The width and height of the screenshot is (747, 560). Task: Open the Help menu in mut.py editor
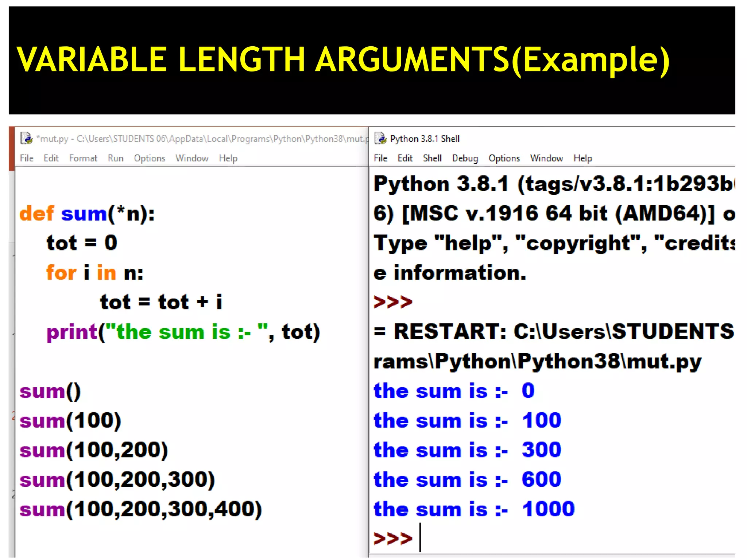point(228,158)
